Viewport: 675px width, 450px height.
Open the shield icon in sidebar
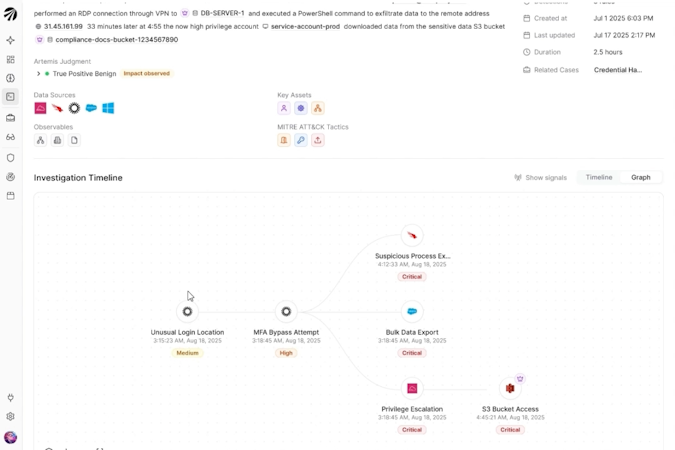11,158
